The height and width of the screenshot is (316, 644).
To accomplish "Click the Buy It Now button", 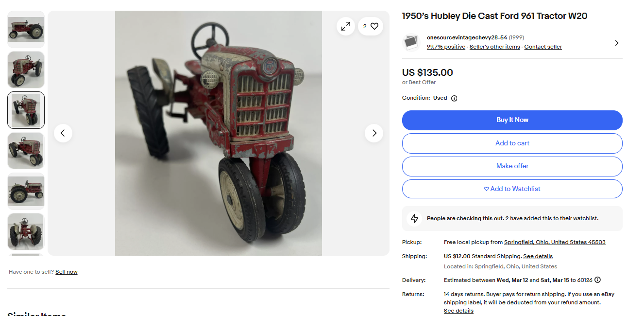I will tap(512, 120).
